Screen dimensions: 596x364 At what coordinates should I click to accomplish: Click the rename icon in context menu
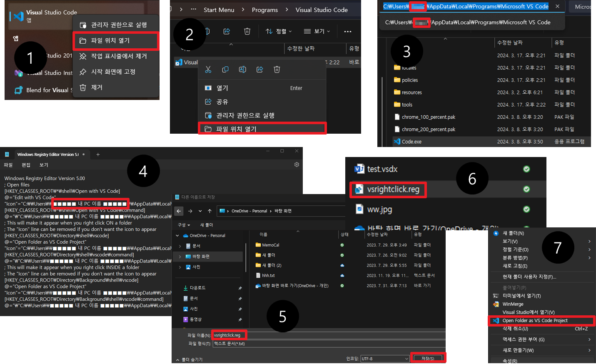click(x=242, y=70)
